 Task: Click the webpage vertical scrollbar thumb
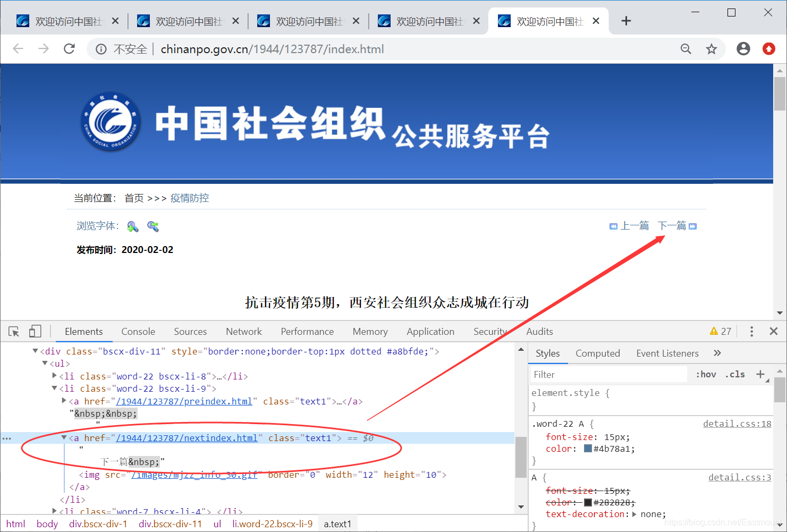pos(780,94)
